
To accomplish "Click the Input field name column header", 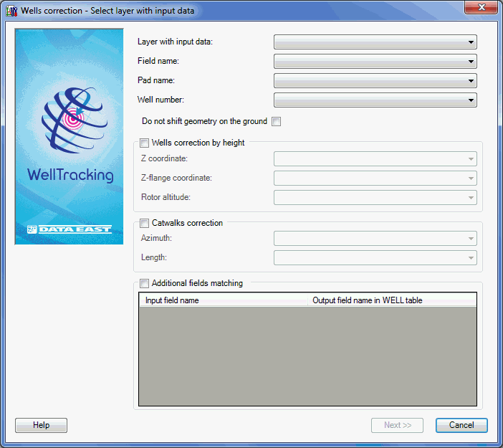I will 224,300.
